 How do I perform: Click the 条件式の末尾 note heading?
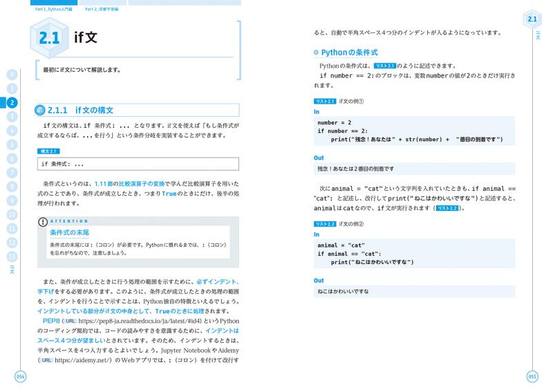tap(70, 232)
